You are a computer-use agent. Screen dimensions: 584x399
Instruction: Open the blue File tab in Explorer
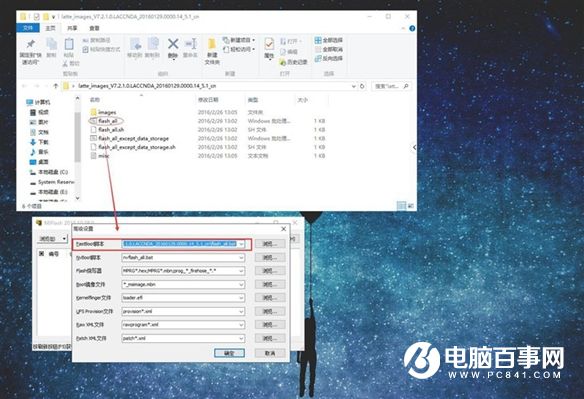coord(28,28)
